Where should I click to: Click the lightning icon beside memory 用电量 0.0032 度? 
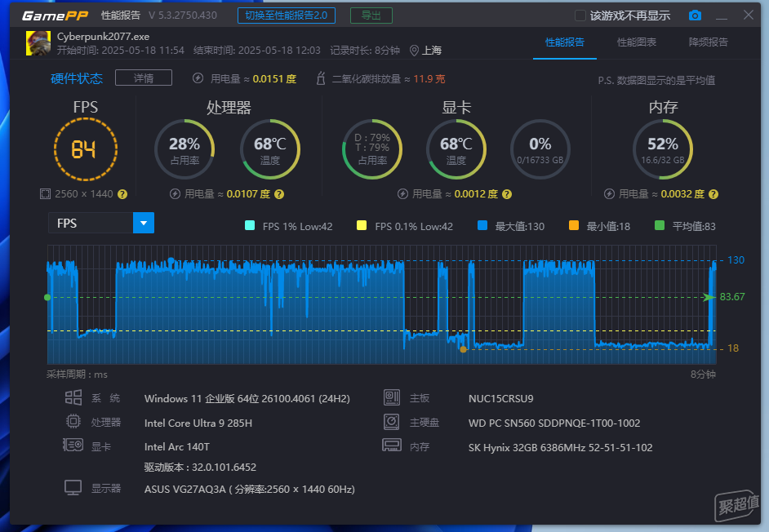tap(609, 194)
